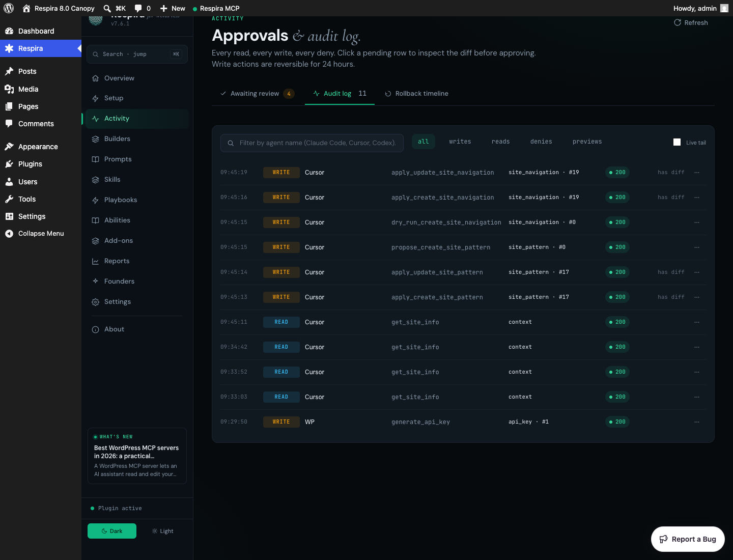733x560 pixels.
Task: Open the row menu for propose_create_site_pattern
Action: pyautogui.click(x=697, y=247)
